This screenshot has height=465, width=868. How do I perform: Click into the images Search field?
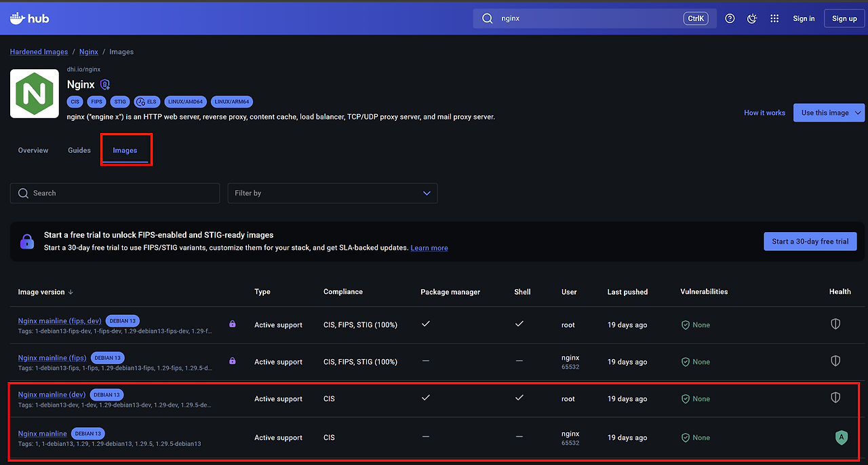pyautogui.click(x=115, y=193)
